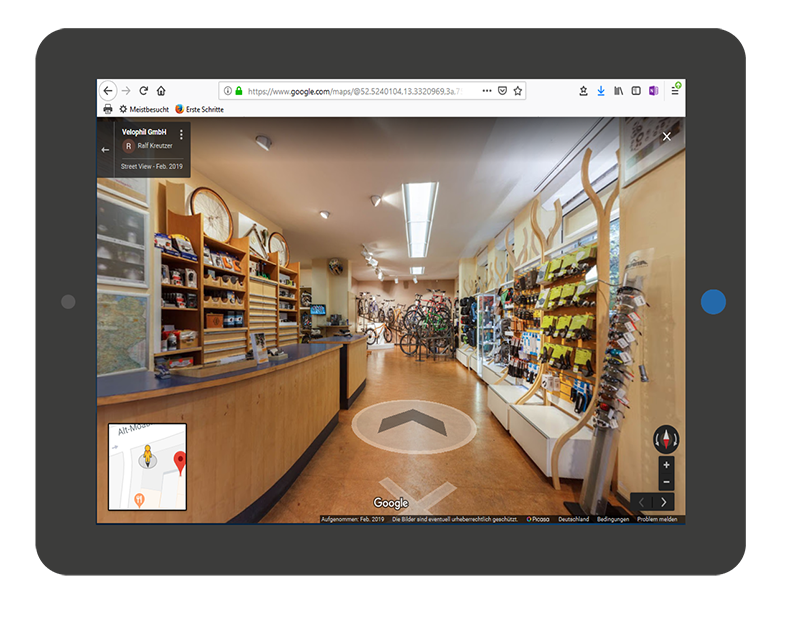Click the Aufgenommen: Feb. 2019 text
The image size is (800, 632).
[353, 519]
